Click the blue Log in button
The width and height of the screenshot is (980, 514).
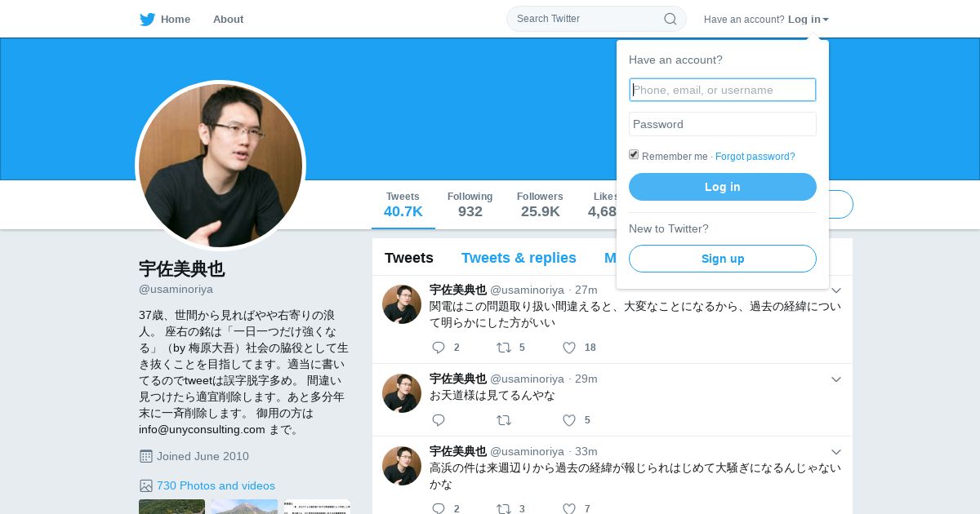(723, 187)
